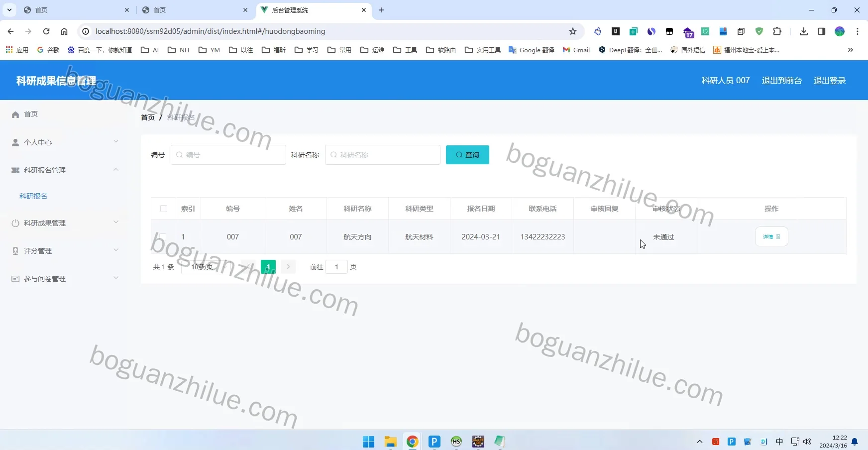Viewport: 868px width, 450px height.
Task: Open the Chrome extensions puzzle icon
Action: click(777, 31)
